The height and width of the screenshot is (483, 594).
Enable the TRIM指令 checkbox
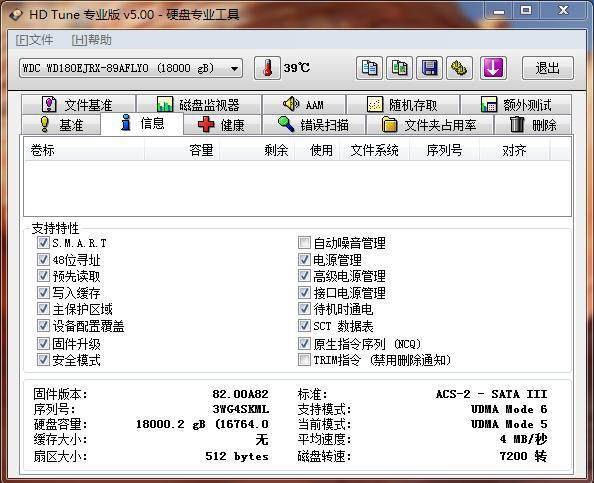coord(304,360)
